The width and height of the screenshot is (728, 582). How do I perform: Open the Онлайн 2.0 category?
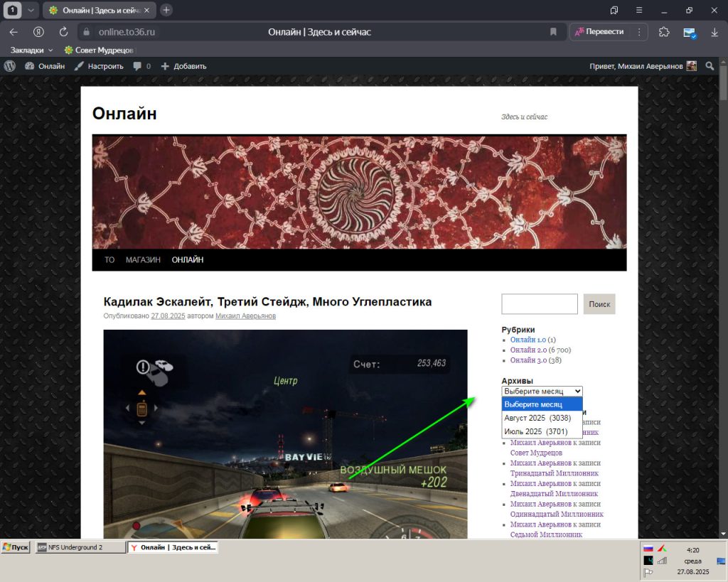pos(528,350)
